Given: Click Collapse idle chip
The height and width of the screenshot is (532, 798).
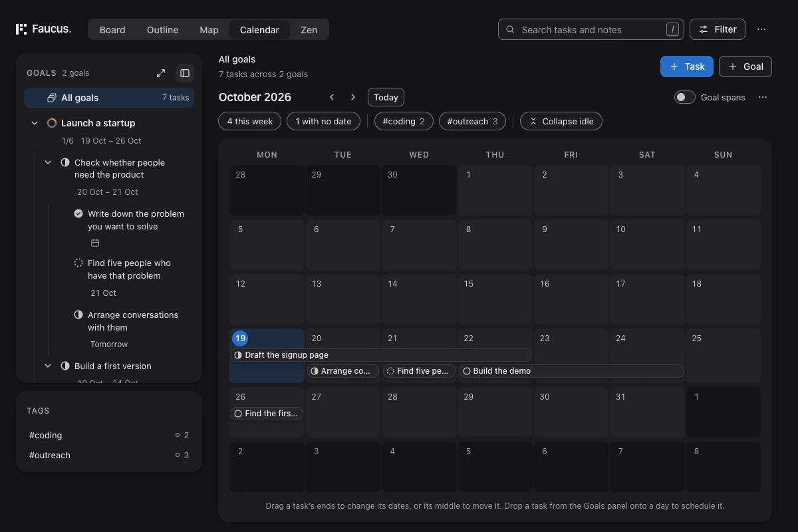Looking at the screenshot, I should (561, 121).
